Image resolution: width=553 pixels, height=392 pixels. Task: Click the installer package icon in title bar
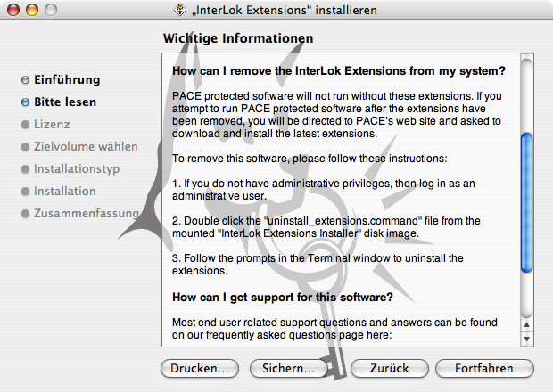[180, 10]
